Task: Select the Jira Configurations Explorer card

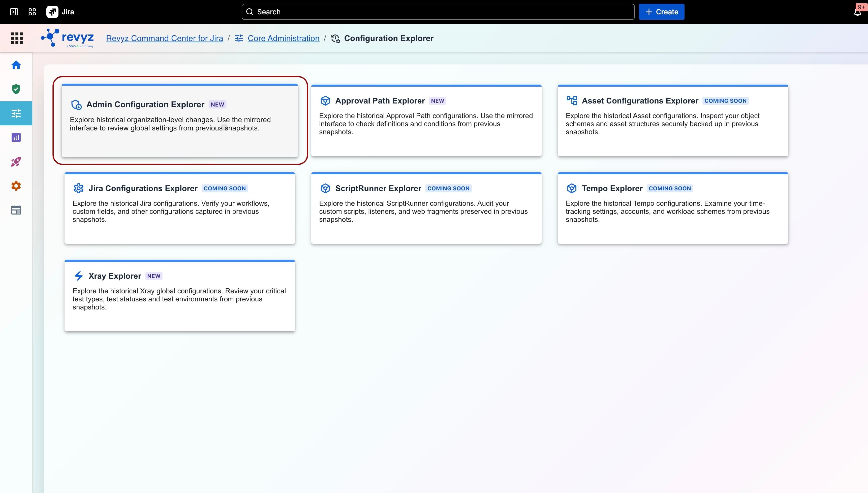Action: [x=180, y=208]
